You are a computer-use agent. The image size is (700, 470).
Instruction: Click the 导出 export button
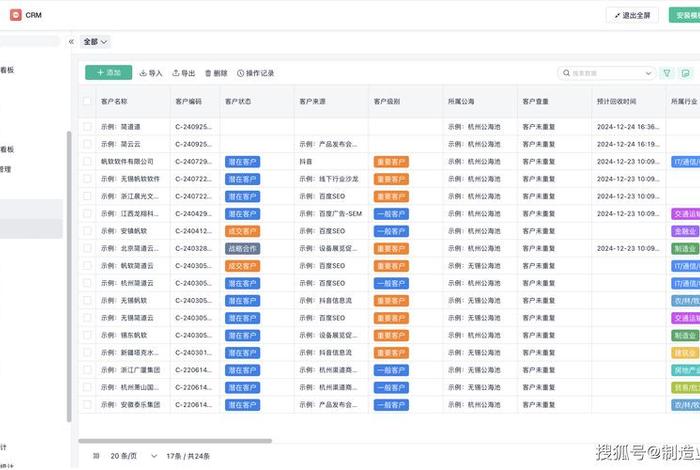(x=184, y=73)
